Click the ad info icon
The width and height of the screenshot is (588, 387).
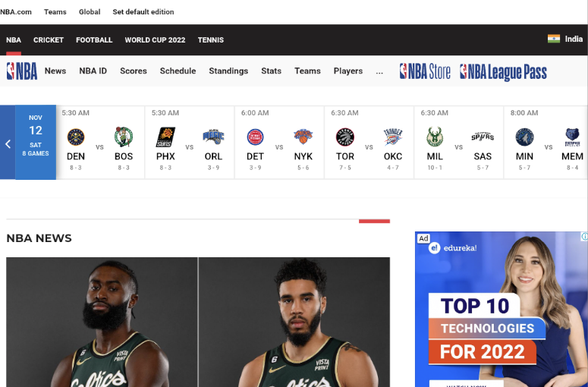click(584, 236)
